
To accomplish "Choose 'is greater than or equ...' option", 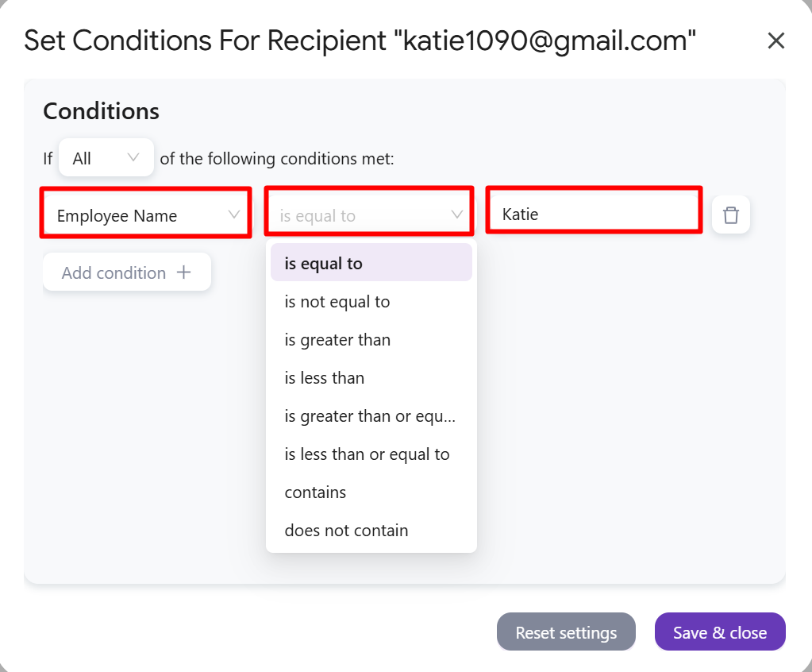I will coord(371,416).
